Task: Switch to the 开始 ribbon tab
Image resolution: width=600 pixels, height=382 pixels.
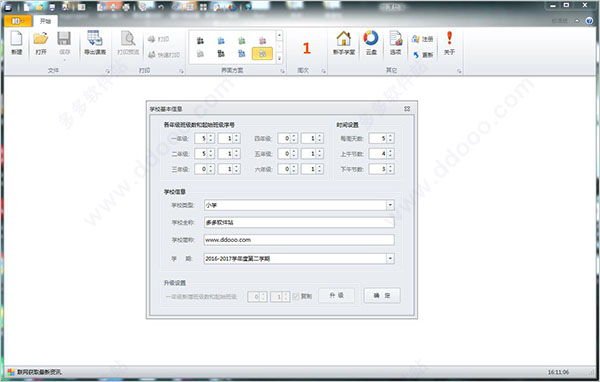Action: click(45, 21)
